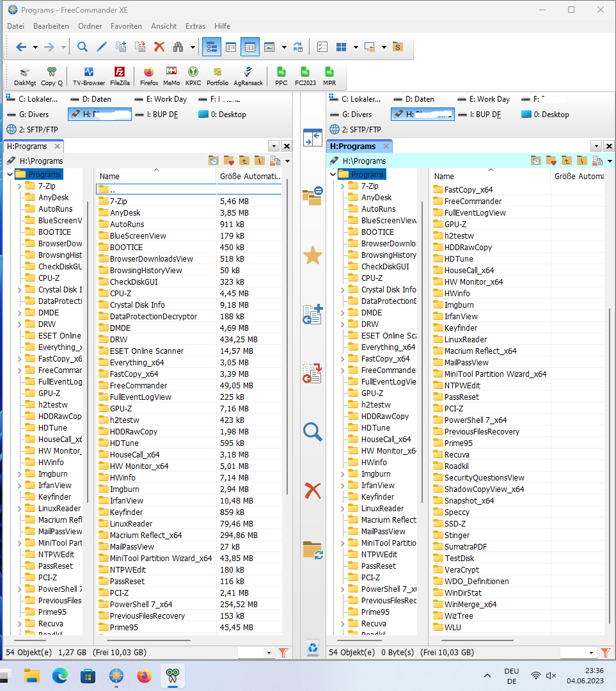
Task: Sort left panel by Name column
Action: [156, 177]
